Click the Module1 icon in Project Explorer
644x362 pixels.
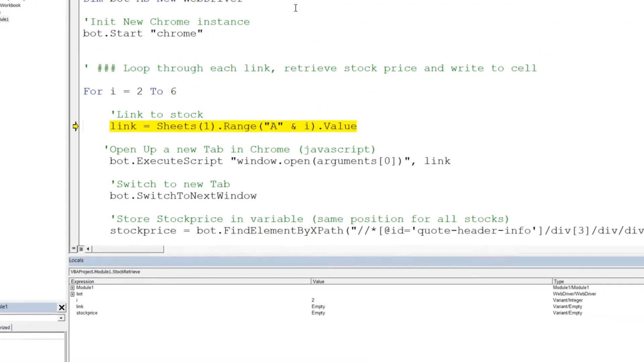[x=4, y=19]
